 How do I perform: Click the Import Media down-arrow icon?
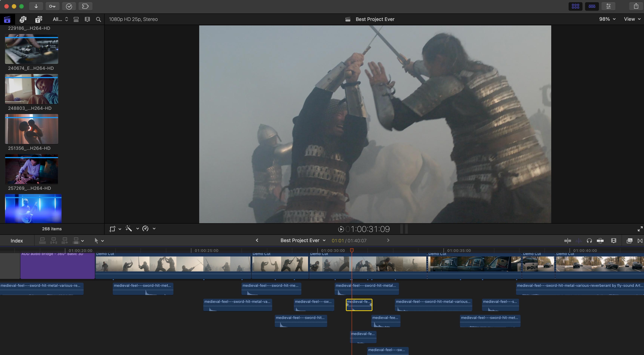coord(36,6)
